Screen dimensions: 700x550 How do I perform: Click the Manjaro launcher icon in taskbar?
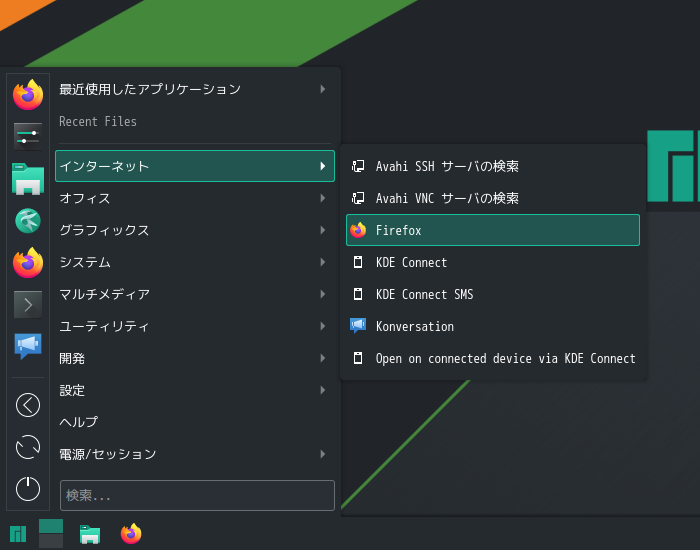[x=18, y=533]
